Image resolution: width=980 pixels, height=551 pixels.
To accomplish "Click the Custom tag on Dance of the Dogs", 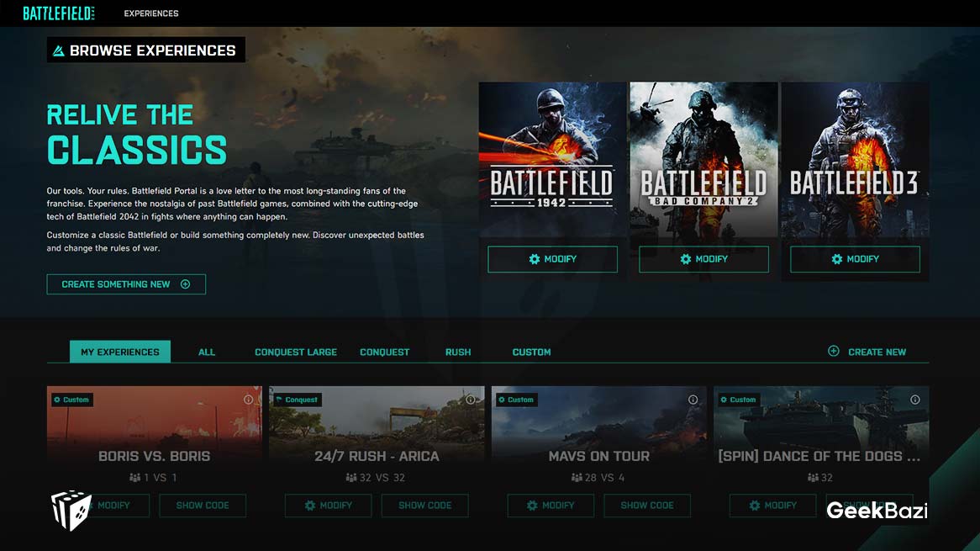I will pyautogui.click(x=738, y=400).
